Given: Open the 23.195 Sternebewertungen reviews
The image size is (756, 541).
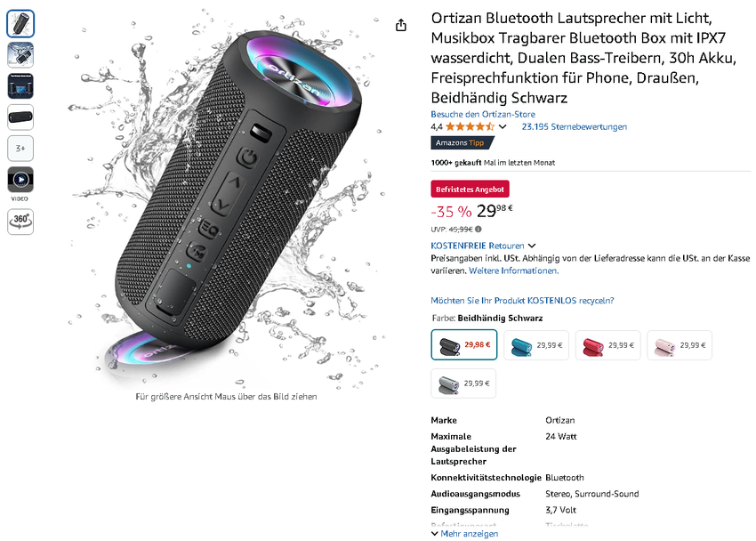Looking at the screenshot, I should [x=569, y=126].
